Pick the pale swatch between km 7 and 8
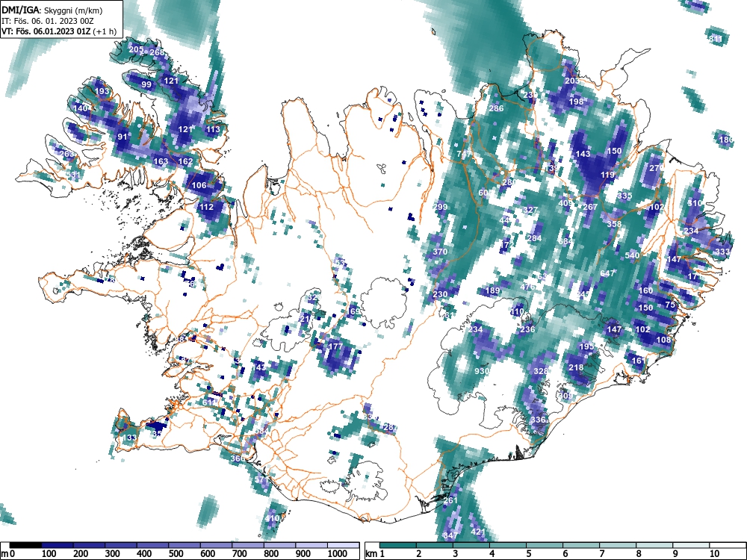The height and width of the screenshot is (560, 747). [618, 545]
